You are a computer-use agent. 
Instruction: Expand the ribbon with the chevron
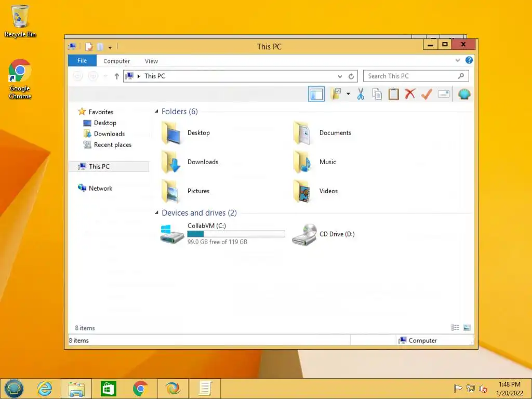click(457, 60)
